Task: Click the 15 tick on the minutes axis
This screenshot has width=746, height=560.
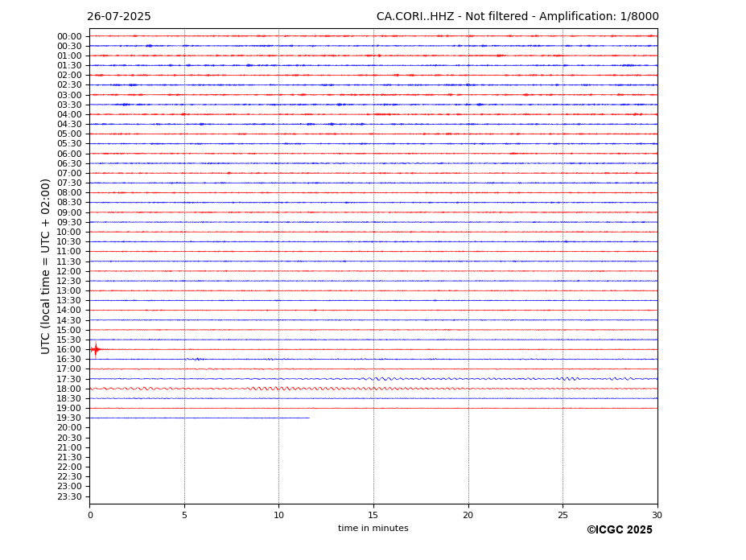Action: click(x=373, y=515)
